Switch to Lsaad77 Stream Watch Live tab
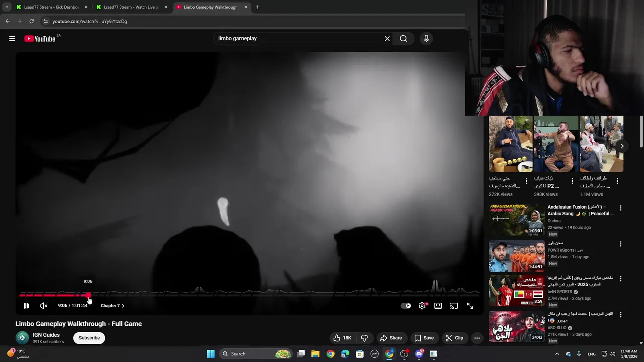 pos(132,7)
